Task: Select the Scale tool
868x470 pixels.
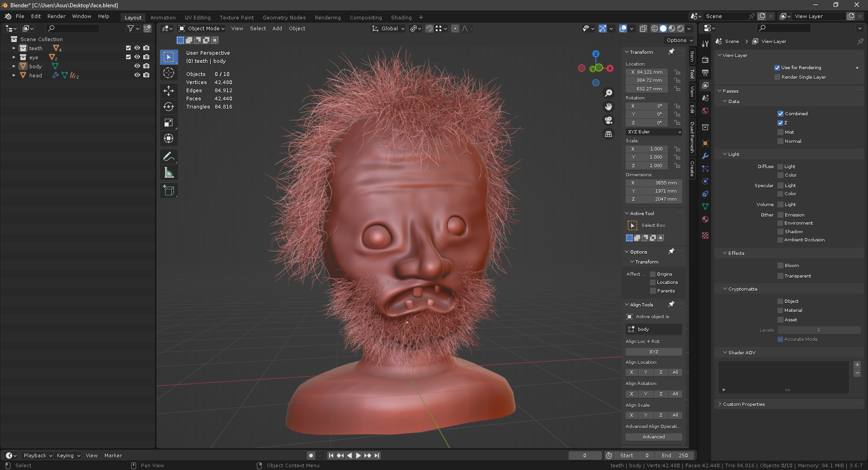Action: click(x=169, y=122)
